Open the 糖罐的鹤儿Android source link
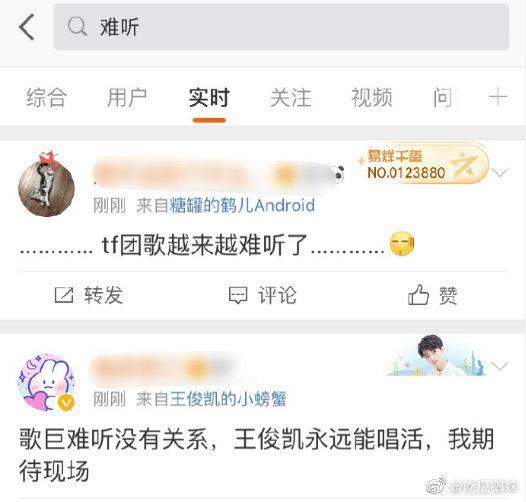Screen dimensions: 526x502 point(242,205)
